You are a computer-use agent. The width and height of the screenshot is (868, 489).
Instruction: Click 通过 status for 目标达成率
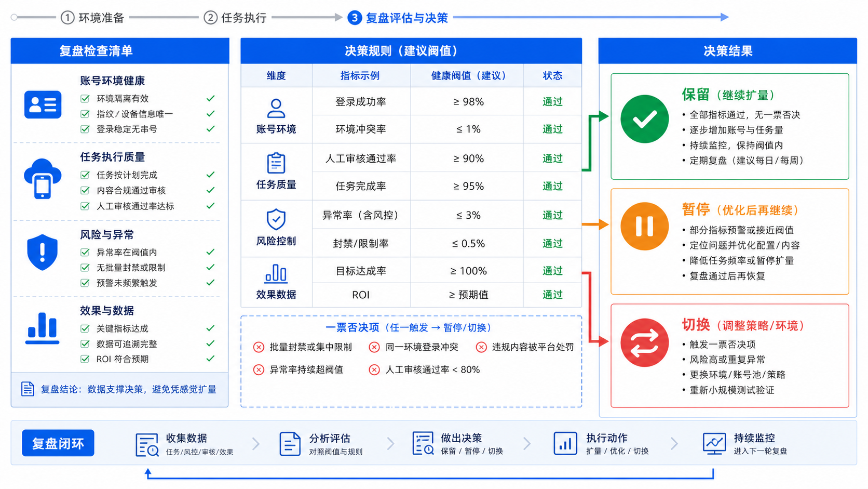(x=552, y=271)
